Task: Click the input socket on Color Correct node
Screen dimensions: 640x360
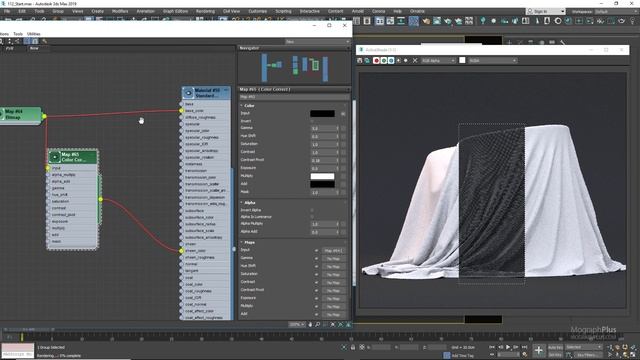Action: point(48,168)
